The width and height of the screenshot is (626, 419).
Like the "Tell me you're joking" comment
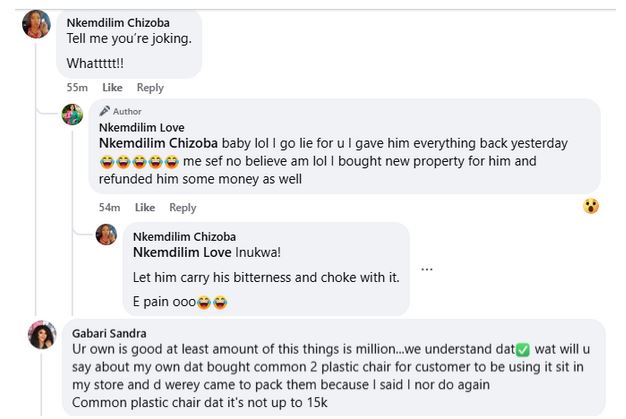[112, 88]
